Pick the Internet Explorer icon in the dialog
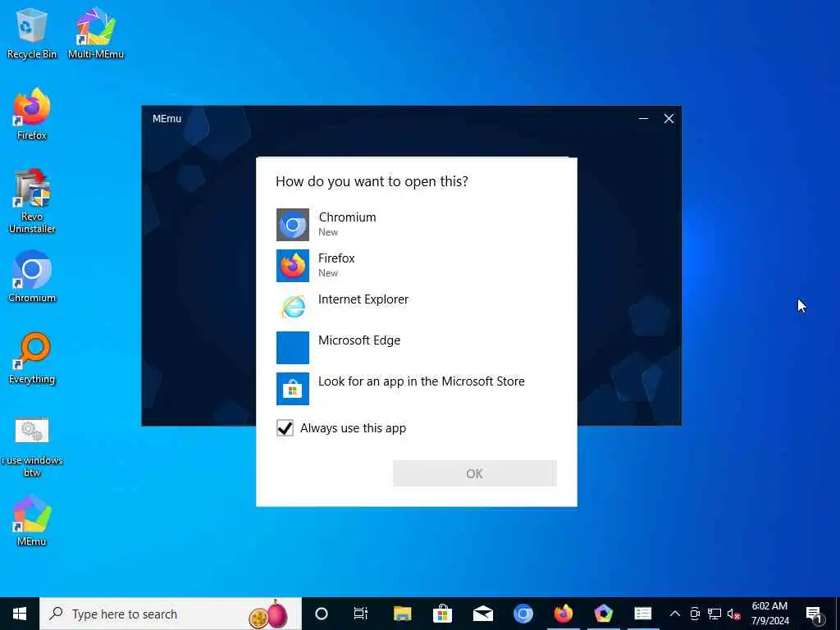The height and width of the screenshot is (630, 840). (x=293, y=307)
